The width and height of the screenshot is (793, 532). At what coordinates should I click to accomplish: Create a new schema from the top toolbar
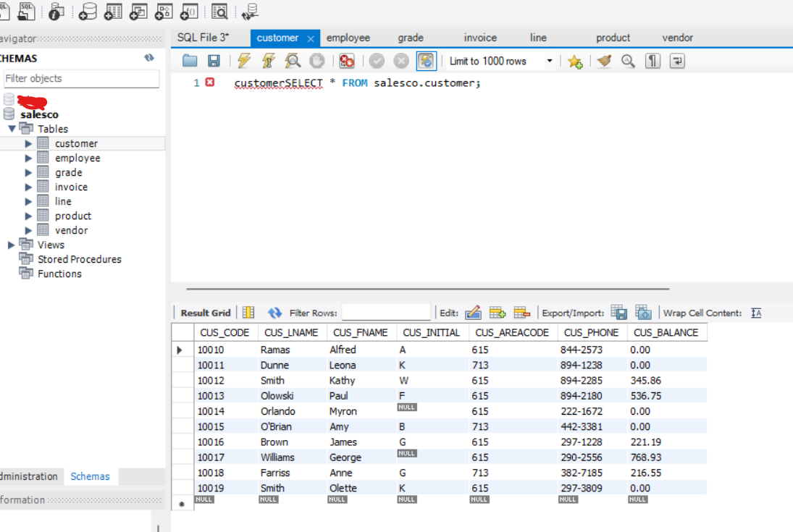point(88,11)
